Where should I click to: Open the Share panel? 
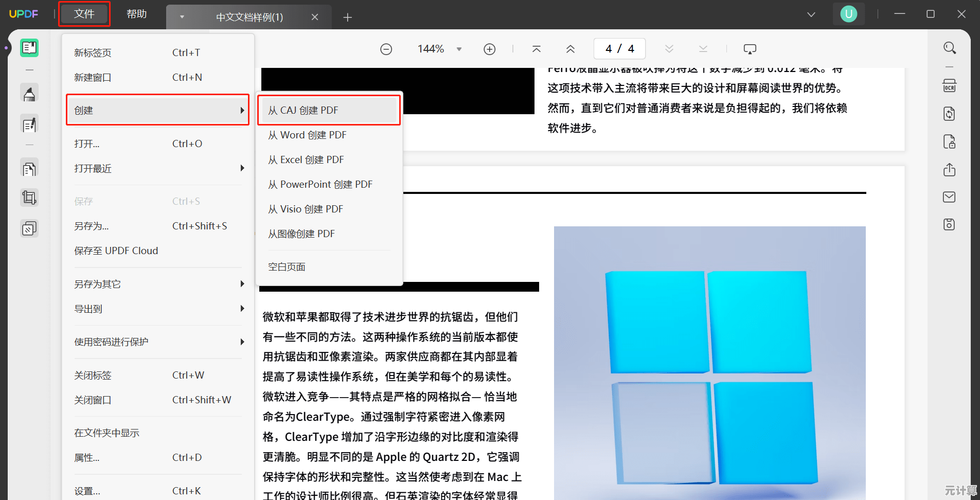[949, 170]
